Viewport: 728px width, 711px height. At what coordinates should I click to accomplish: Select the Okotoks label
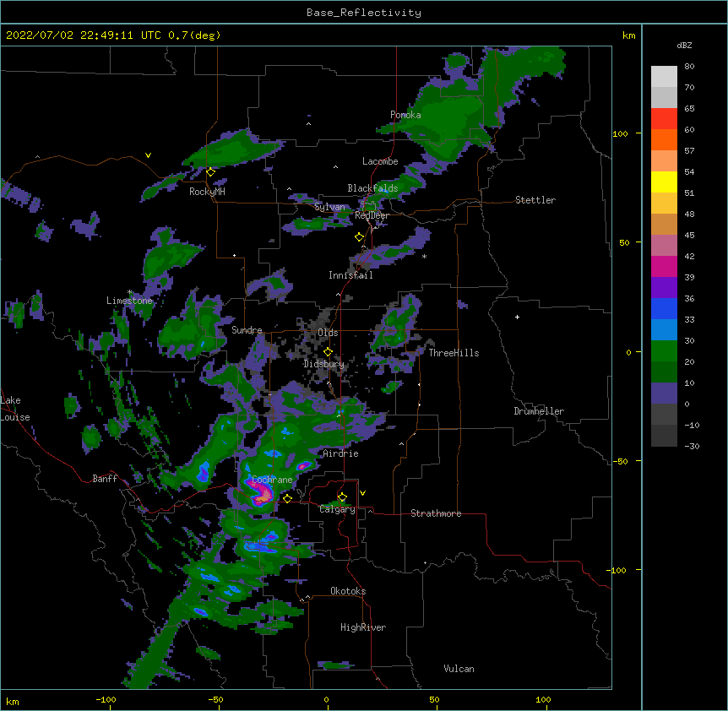(348, 591)
